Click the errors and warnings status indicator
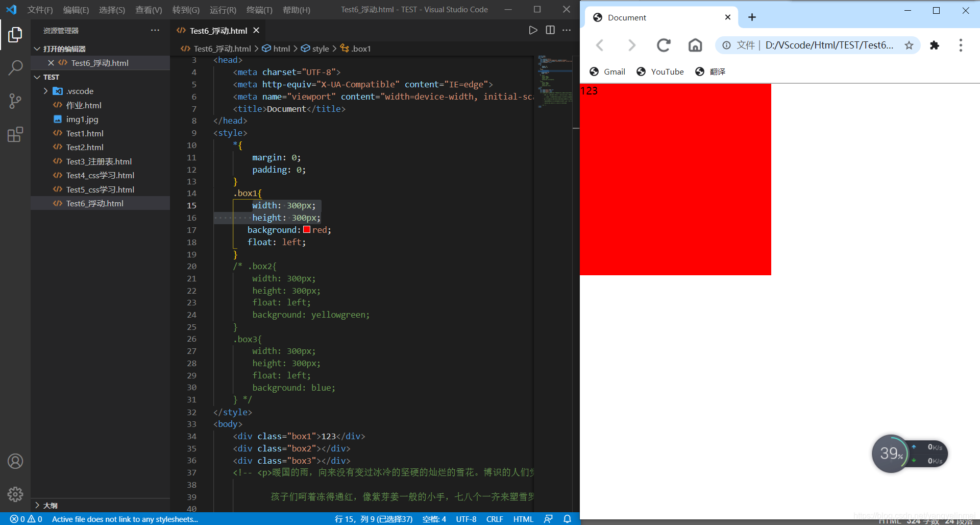Viewport: 980px width, 525px height. pos(26,519)
